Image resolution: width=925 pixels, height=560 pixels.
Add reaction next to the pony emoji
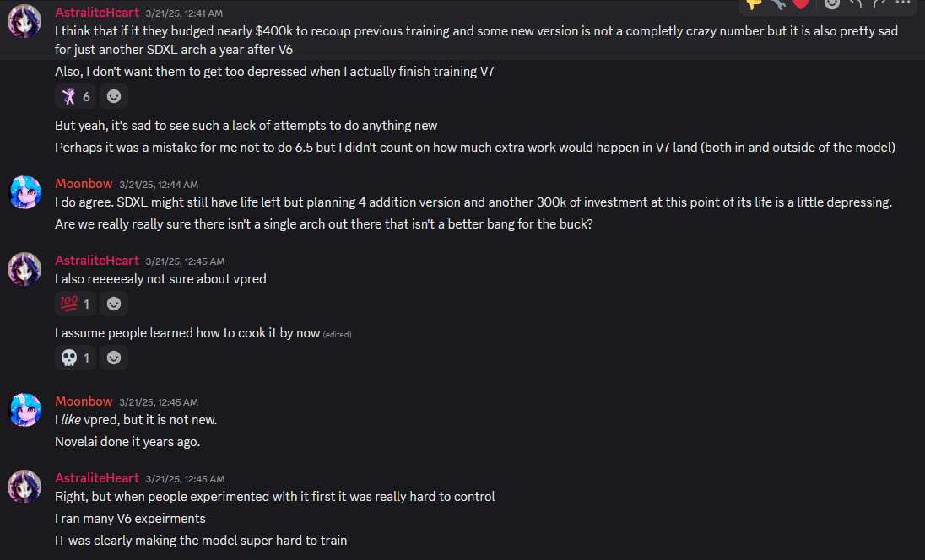(x=114, y=96)
